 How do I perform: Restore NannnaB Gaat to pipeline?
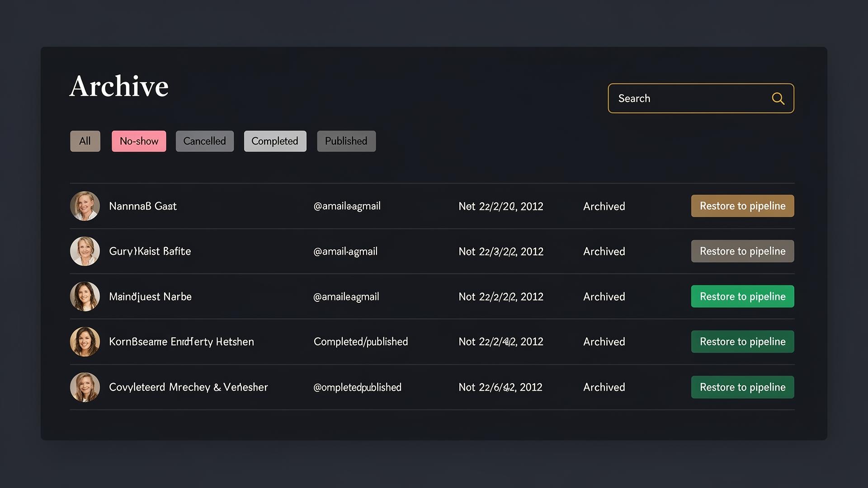pyautogui.click(x=742, y=206)
